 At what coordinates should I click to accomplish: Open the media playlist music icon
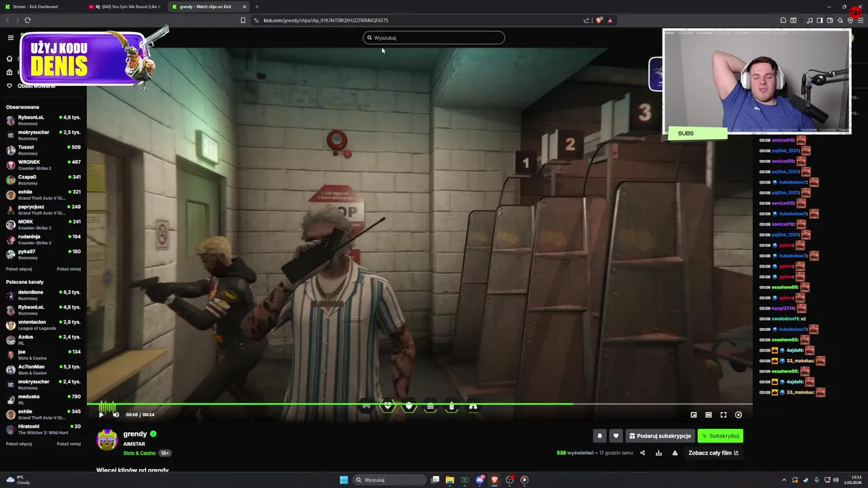[809, 20]
